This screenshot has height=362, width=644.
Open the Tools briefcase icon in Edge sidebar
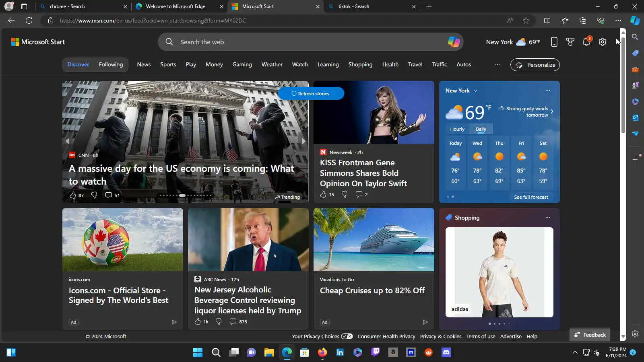635,69
